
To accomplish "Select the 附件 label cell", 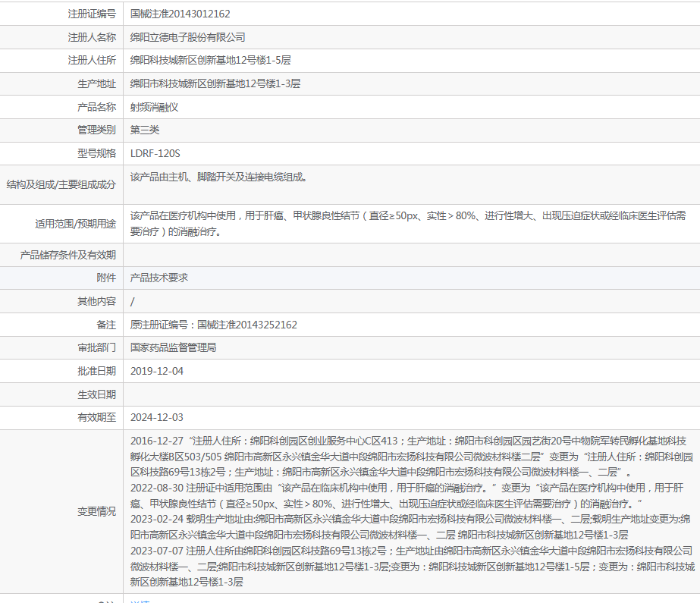I will 106,278.
